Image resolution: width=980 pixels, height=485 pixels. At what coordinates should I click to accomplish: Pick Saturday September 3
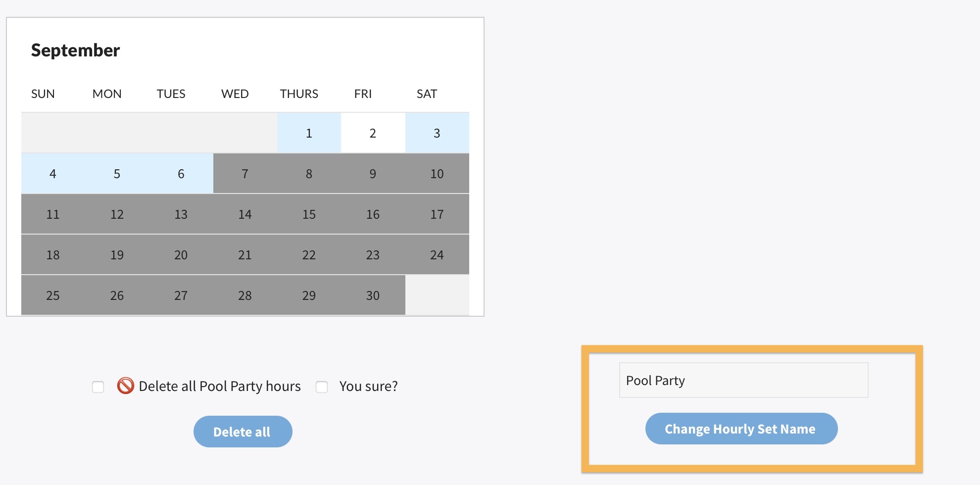click(437, 133)
